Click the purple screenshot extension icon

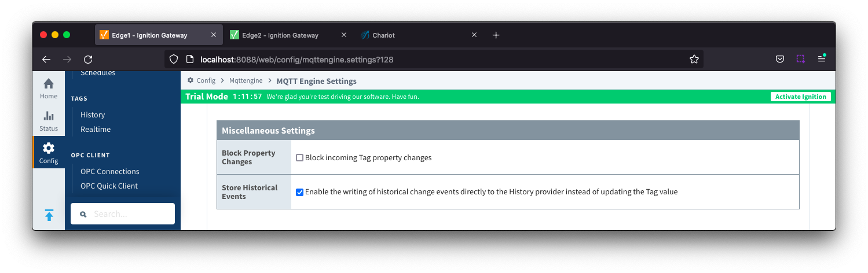(800, 59)
